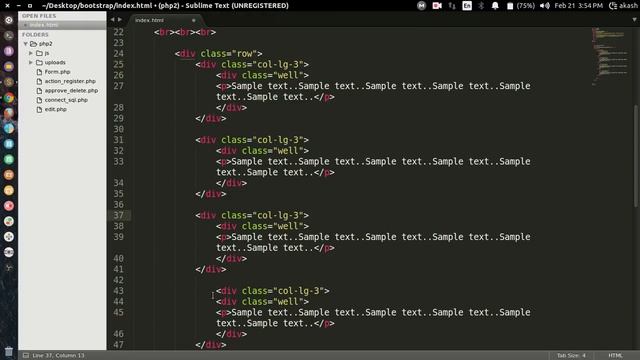Launch the terminal from the dock
Viewport: 640px width, 360px height.
point(9,36)
